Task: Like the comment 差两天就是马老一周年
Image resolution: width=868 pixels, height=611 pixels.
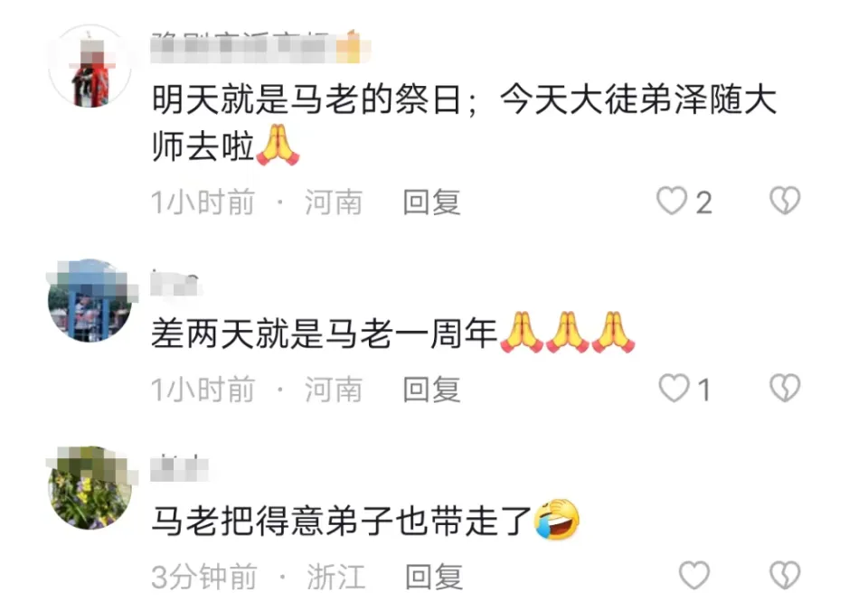Action: tap(674, 388)
